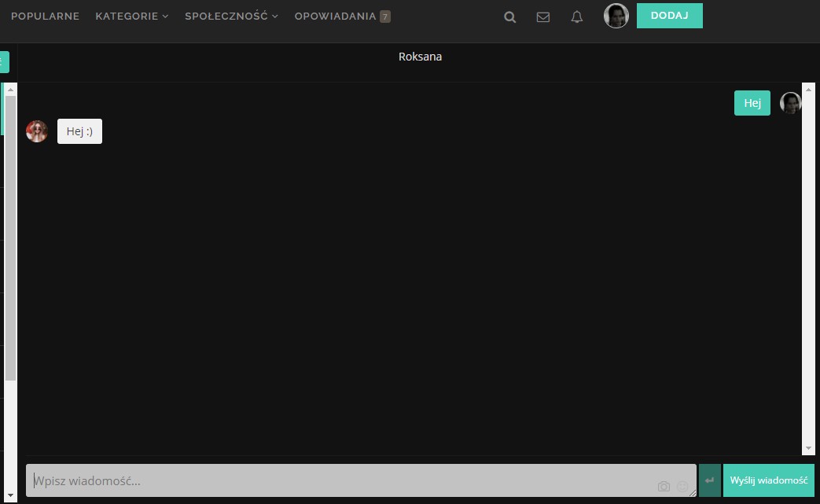Open the notifications bell icon
Screen dimensions: 820x504
(577, 17)
